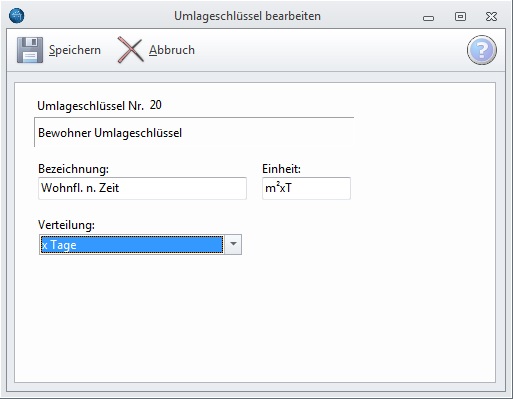Click the 'Bezeichnung:' label

[x=73, y=169]
